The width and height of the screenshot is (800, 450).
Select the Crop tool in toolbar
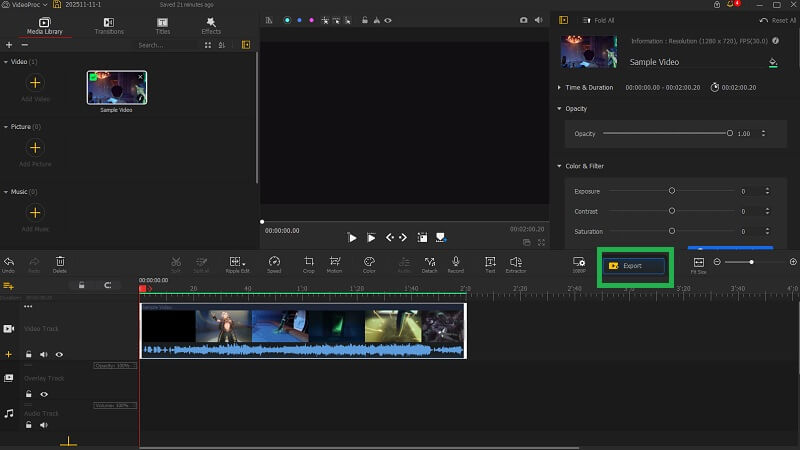point(309,263)
